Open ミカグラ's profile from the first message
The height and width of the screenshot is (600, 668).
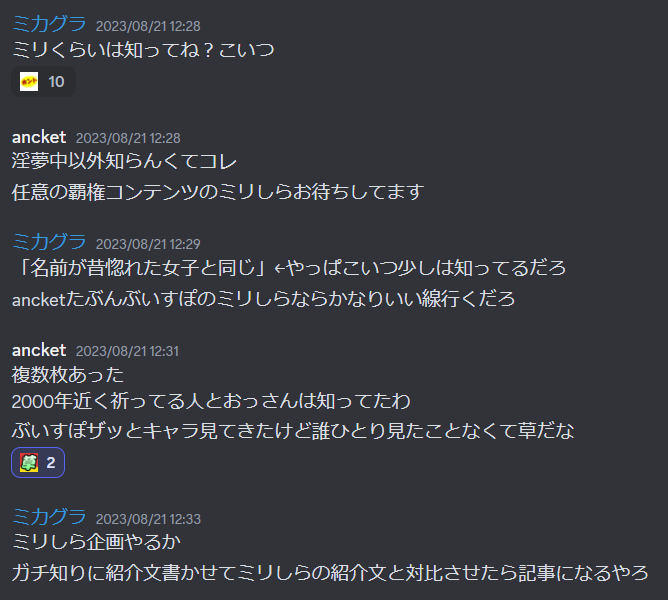[49, 24]
